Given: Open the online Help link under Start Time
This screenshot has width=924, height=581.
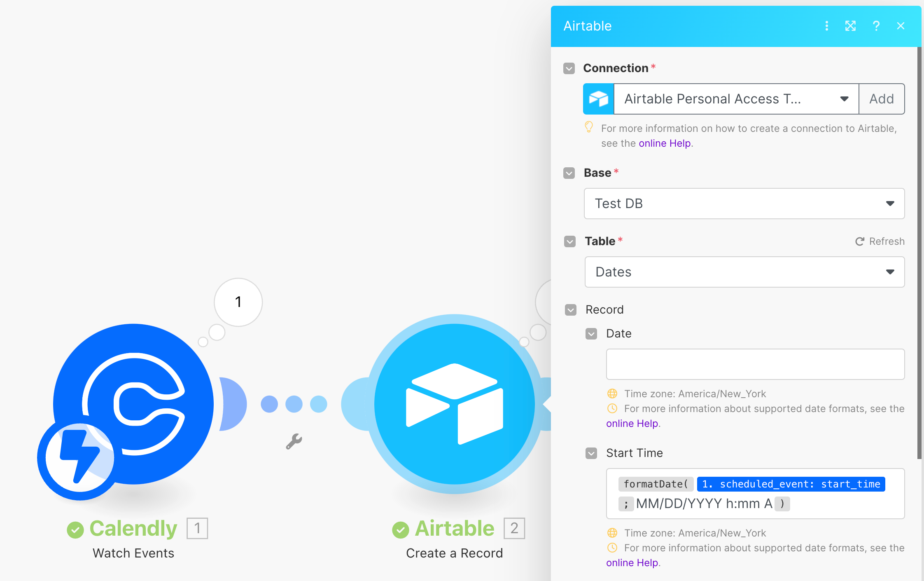Looking at the screenshot, I should (632, 562).
